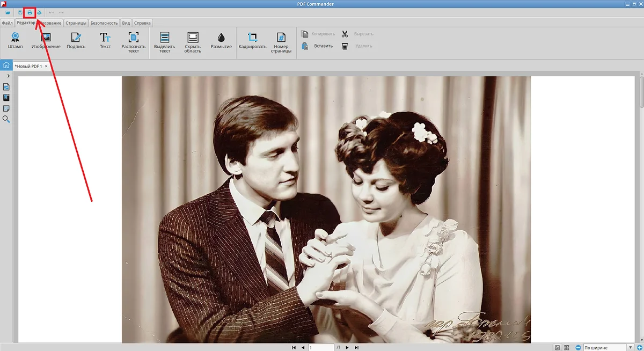Image resolution: width=644 pixels, height=351 pixels.
Task: Select the Штамп stamp tool
Action: [x=16, y=41]
